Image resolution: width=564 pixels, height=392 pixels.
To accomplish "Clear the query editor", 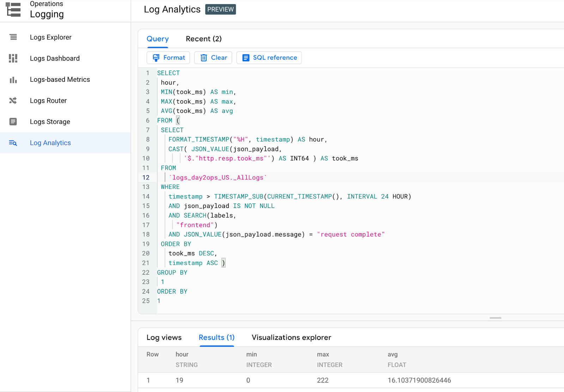I will point(213,58).
